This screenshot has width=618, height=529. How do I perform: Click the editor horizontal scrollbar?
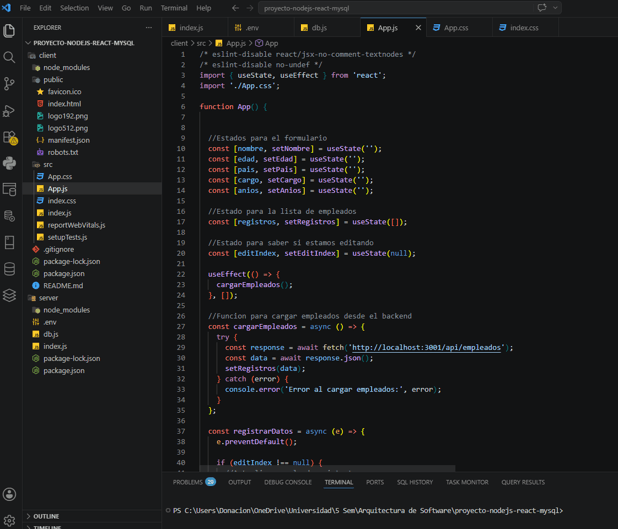tap(327, 468)
